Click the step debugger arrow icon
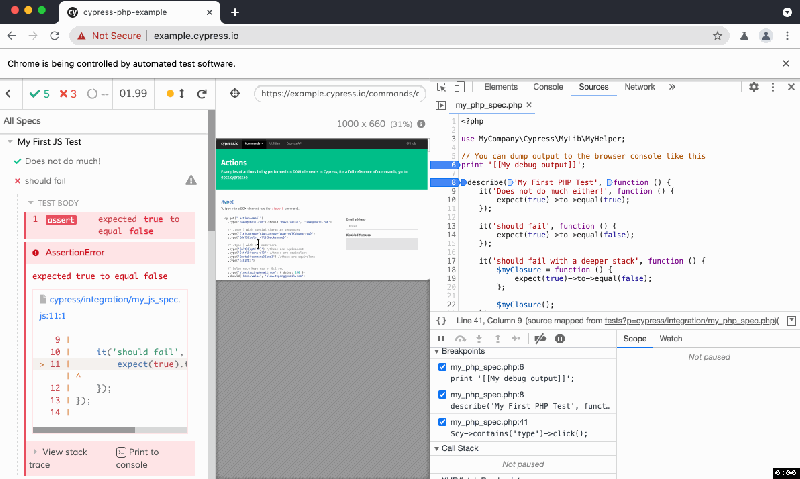This screenshot has width=800, height=479. pyautogui.click(x=516, y=338)
